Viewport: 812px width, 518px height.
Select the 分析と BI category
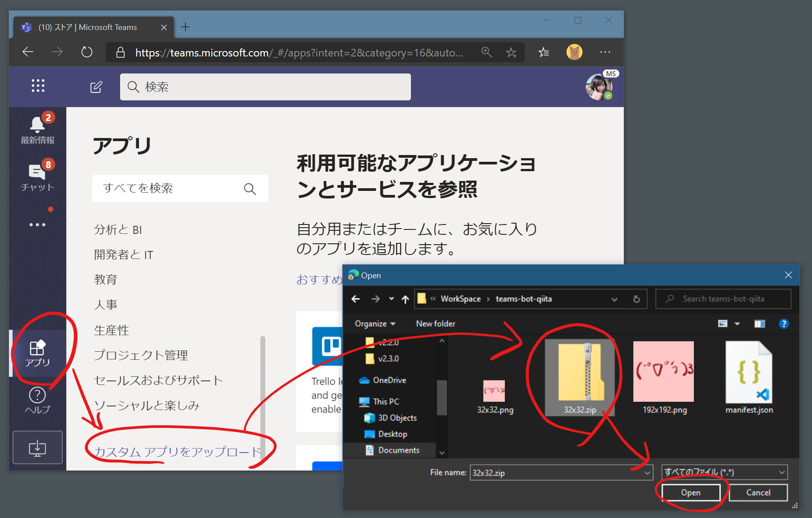[118, 230]
